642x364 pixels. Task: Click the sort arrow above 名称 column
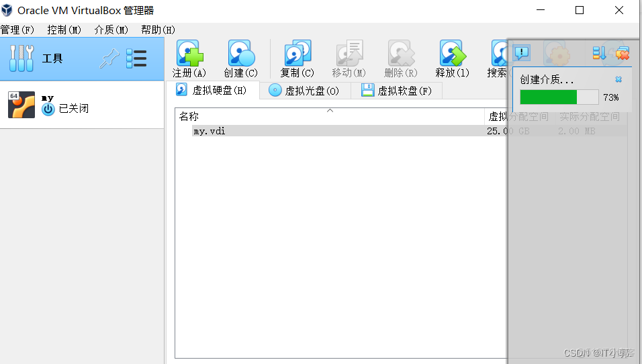(x=330, y=111)
